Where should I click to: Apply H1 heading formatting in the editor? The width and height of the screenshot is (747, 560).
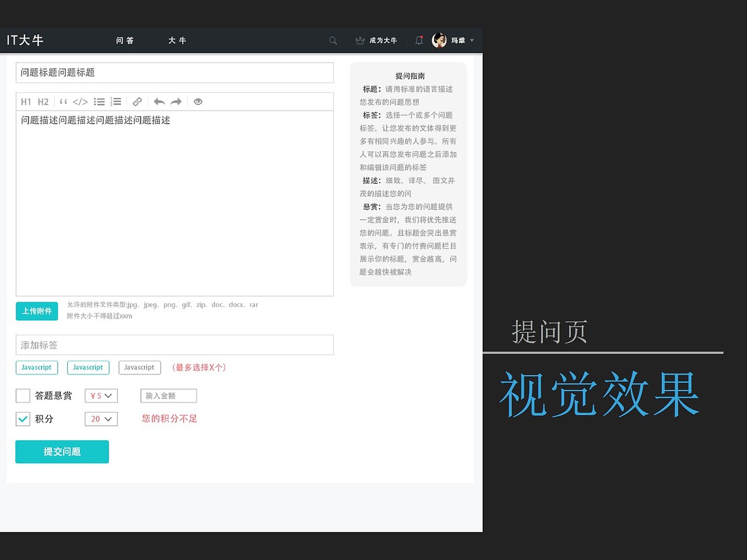(x=26, y=101)
